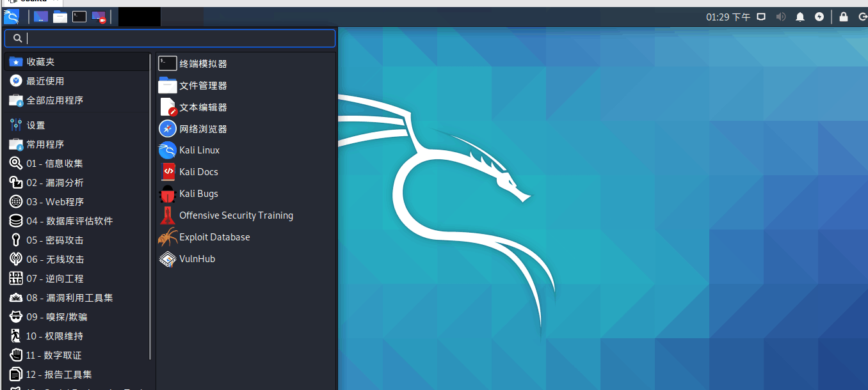The image size is (868, 390).
Task: Select the 全部应用程序 category
Action: point(77,100)
